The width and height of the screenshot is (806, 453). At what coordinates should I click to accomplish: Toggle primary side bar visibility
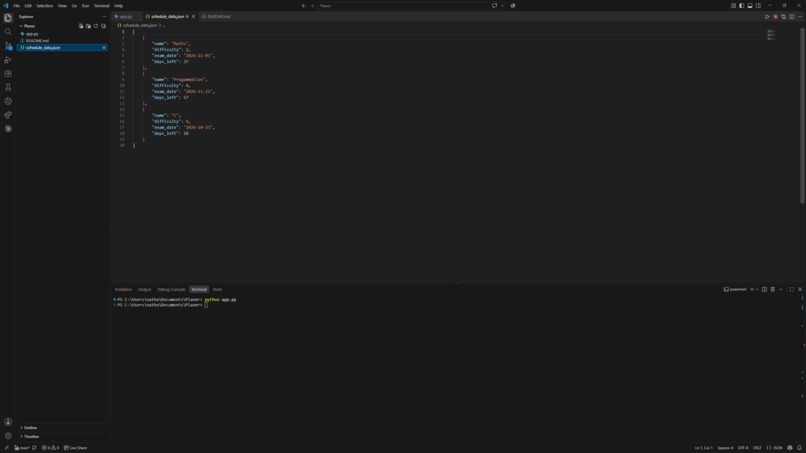tap(741, 6)
